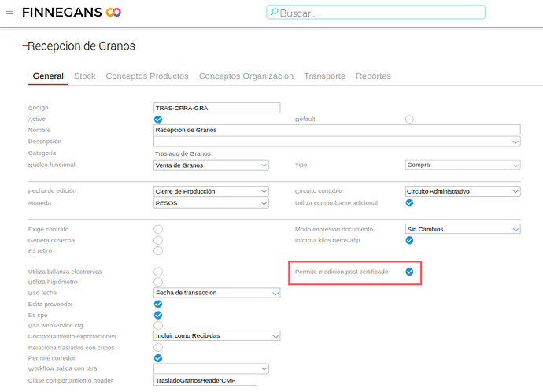Open the Circuito contable dropdown
This screenshot has width=543, height=392.
click(463, 191)
